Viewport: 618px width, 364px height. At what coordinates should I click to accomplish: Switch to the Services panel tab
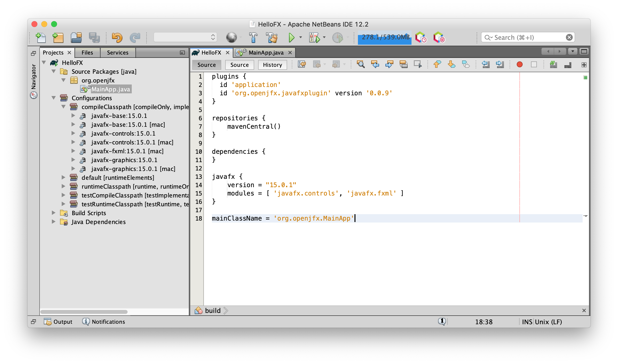tap(118, 53)
